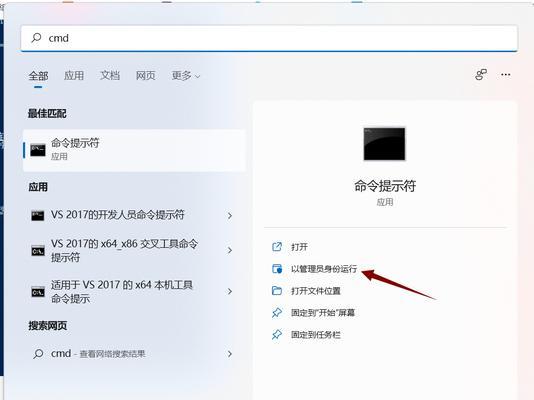This screenshot has height=400, width=534.
Task: Click the 打开 open icon
Action: pyautogui.click(x=277, y=246)
